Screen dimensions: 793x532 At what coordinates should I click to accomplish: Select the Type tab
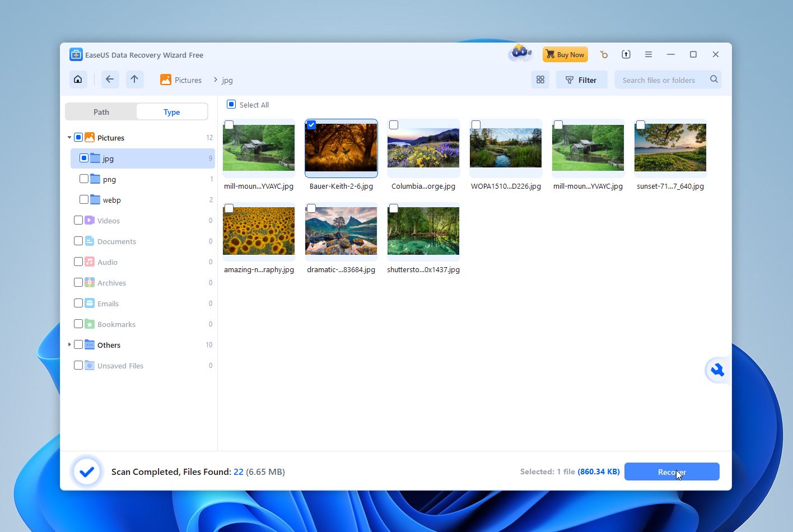171,112
